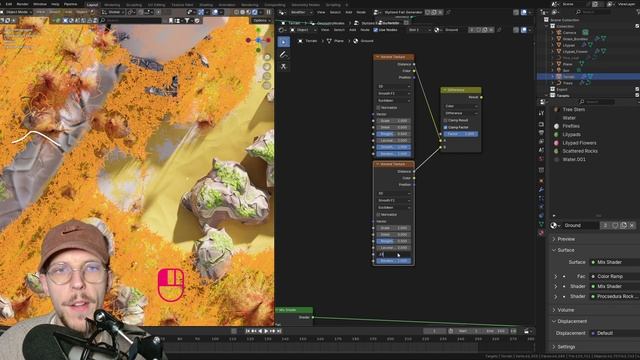Click Ground material name field
Screen dimensions: 640x360
580,225
